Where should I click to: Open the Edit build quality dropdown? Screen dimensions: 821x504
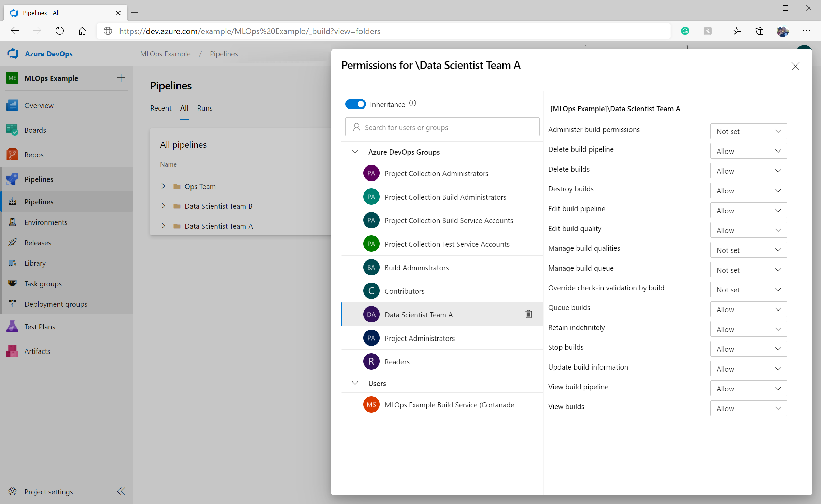coord(748,230)
